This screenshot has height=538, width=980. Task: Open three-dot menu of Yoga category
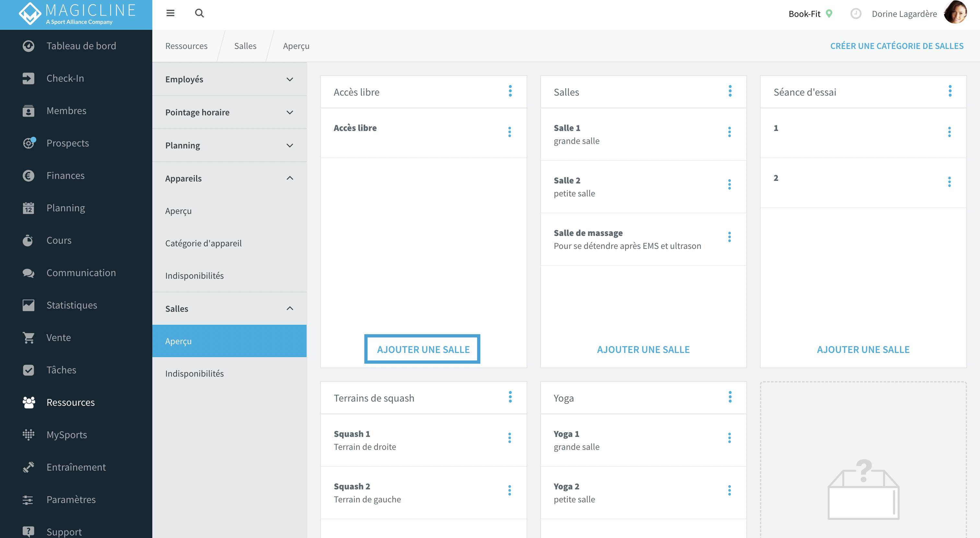730,397
